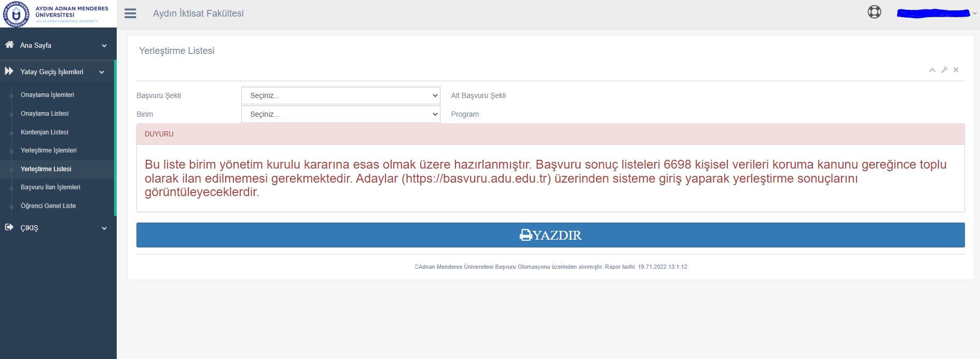Open the Başvuru Şekli dropdown
This screenshot has height=359, width=980.
click(x=340, y=95)
